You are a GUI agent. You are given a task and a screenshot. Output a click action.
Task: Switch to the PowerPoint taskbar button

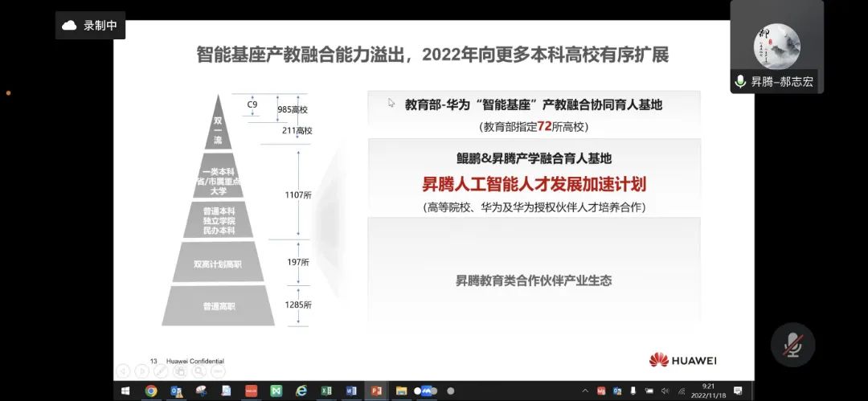(x=376, y=391)
